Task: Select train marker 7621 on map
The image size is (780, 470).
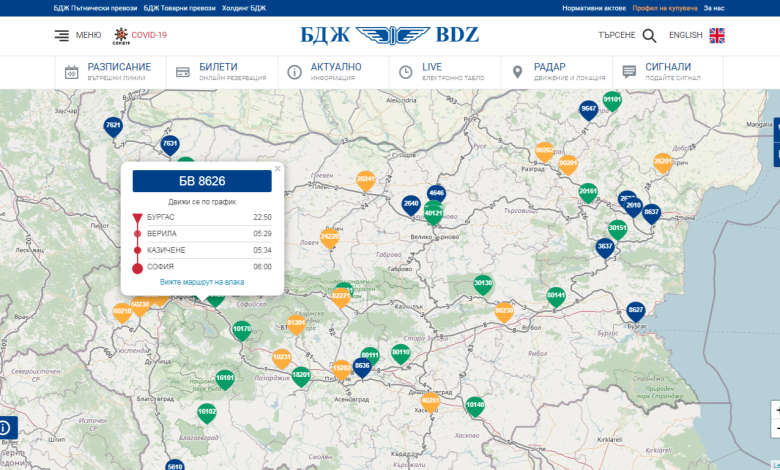Action: point(113,127)
